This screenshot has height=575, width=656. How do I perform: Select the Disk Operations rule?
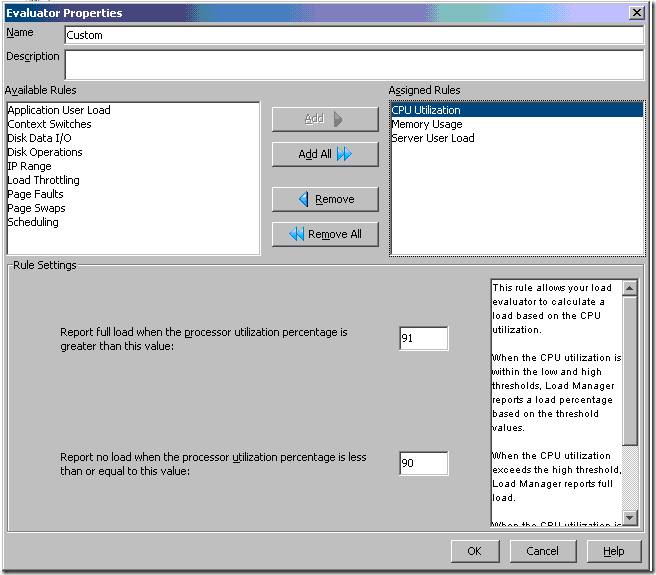coord(45,152)
